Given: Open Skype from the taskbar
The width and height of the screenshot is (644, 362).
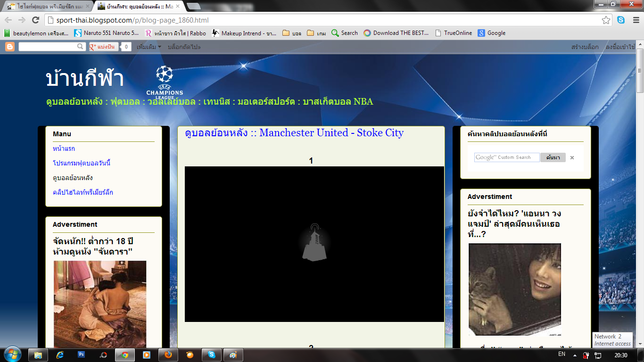Looking at the screenshot, I should tap(212, 355).
